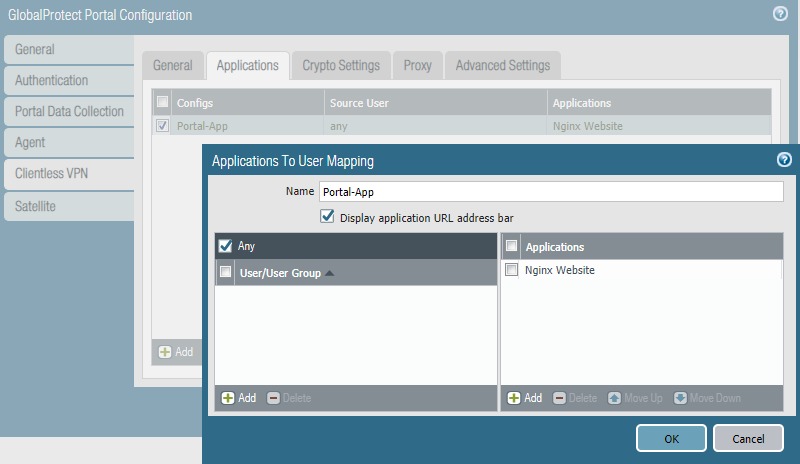800x464 pixels.
Task: Open help for GlobalProtect Portal Configuration
Action: pos(780,14)
